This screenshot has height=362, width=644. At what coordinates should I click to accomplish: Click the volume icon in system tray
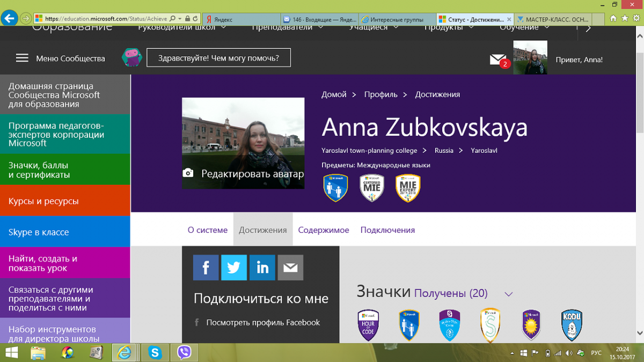pos(570,353)
